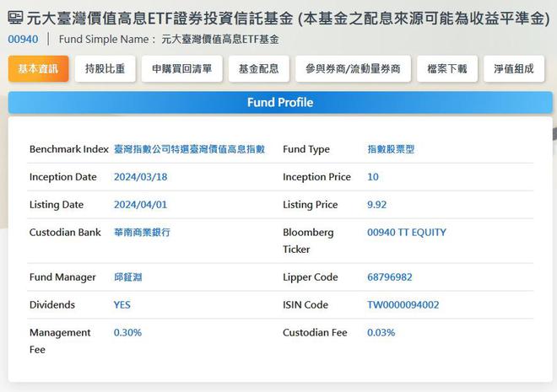The width and height of the screenshot is (557, 392).
Task: Click the Fund Manager label
Action: [x=62, y=277]
